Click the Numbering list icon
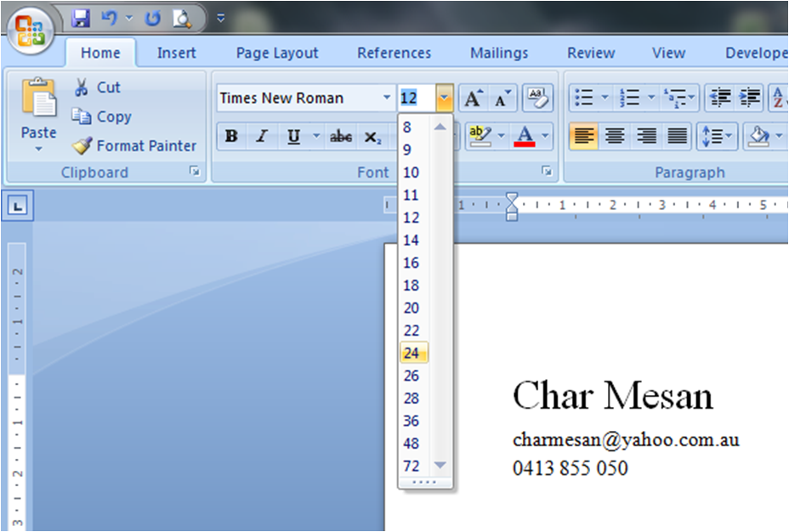 (x=629, y=97)
